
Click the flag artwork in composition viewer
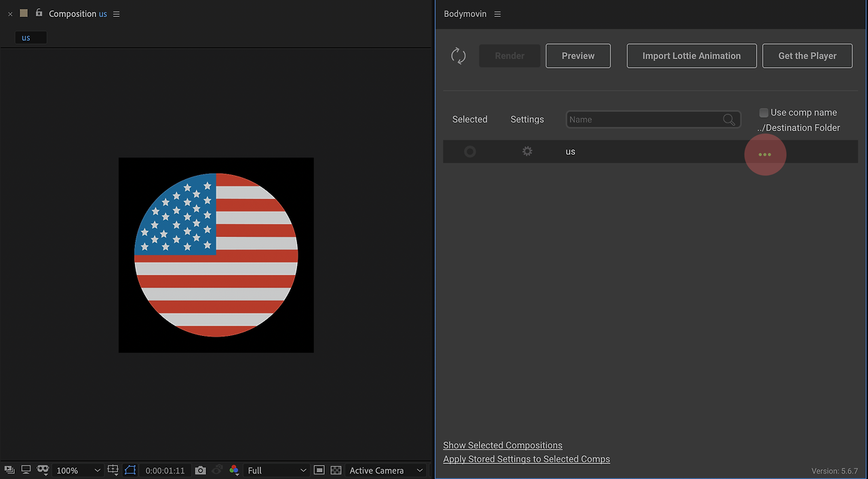coord(216,255)
